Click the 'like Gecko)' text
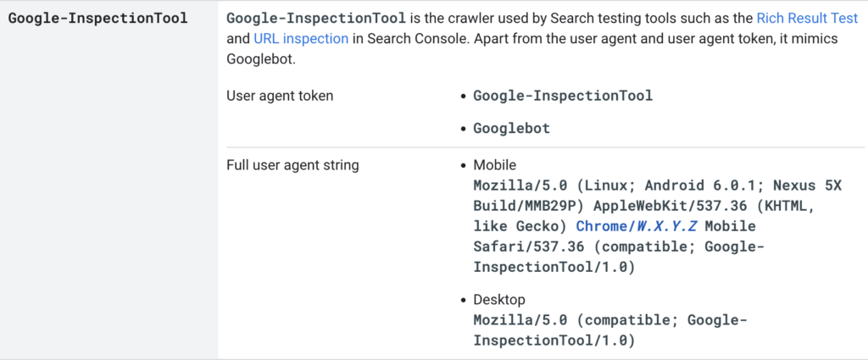 [x=520, y=226]
